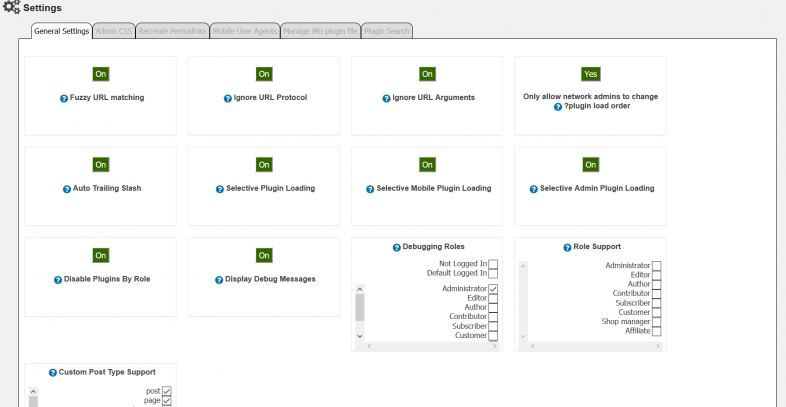
Task: Check Shop manager in Role Support
Action: (x=656, y=322)
